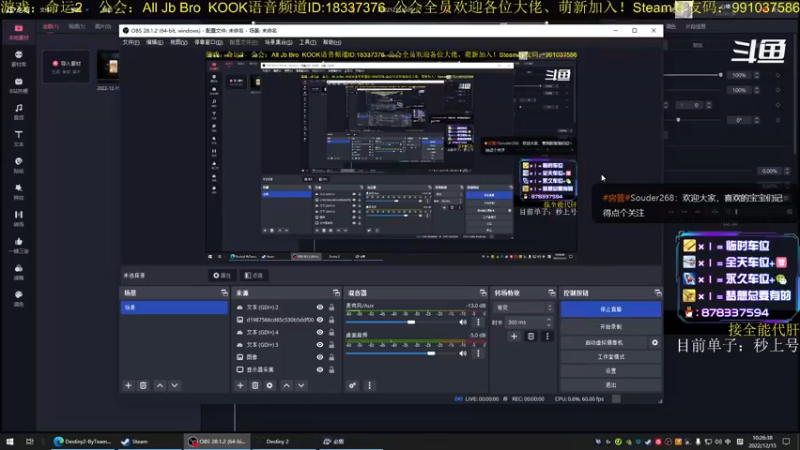800x450 pixels.
Task: Add a new source with the plus icon
Action: tap(240, 385)
